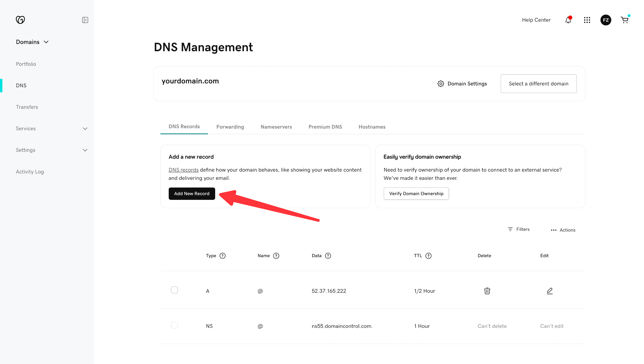The height and width of the screenshot is (364, 644).
Task: Open the DNS records link
Action: [183, 170]
